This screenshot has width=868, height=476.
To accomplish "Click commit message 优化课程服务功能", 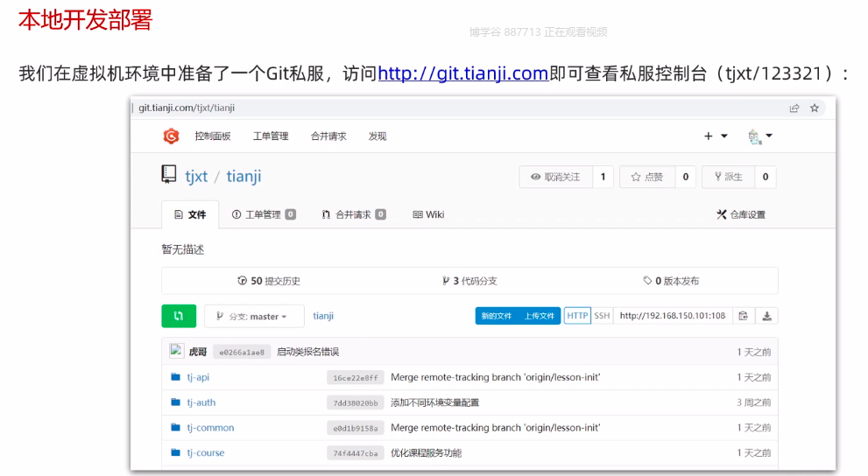I will pos(426,452).
